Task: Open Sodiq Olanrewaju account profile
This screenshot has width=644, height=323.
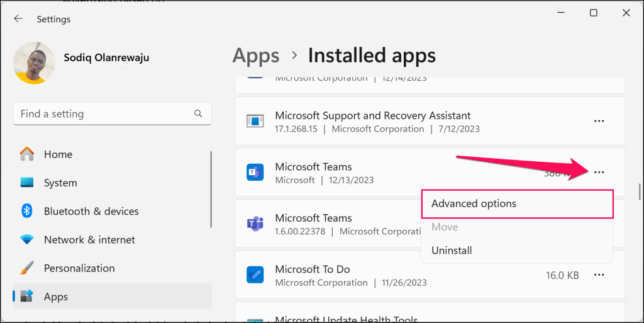Action: click(x=106, y=58)
